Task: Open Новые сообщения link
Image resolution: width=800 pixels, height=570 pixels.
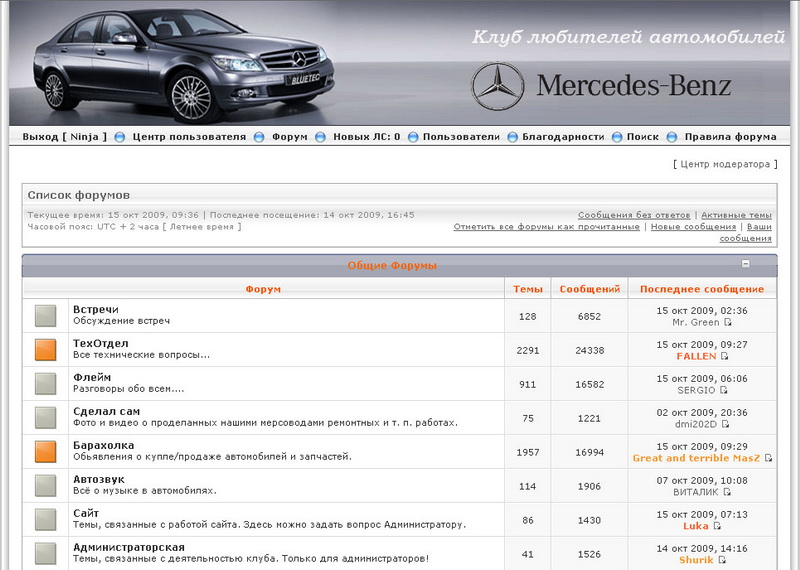Action: coord(693,227)
